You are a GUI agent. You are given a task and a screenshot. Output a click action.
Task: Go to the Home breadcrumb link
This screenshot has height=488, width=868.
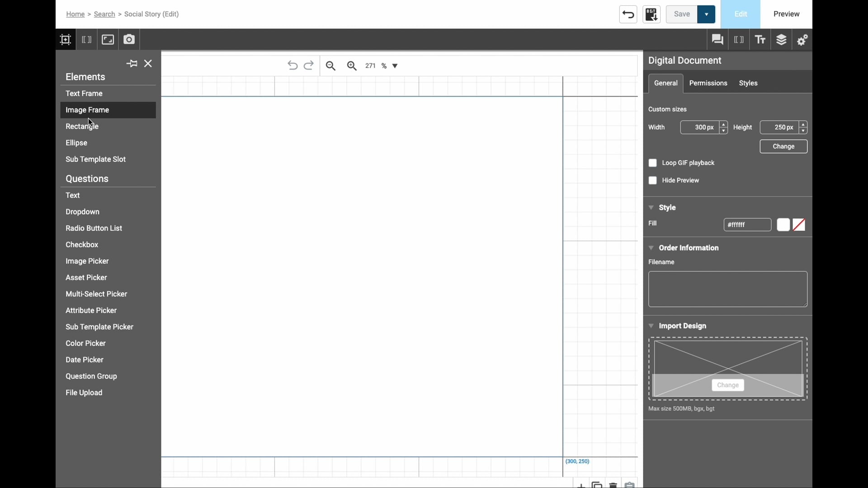click(75, 14)
